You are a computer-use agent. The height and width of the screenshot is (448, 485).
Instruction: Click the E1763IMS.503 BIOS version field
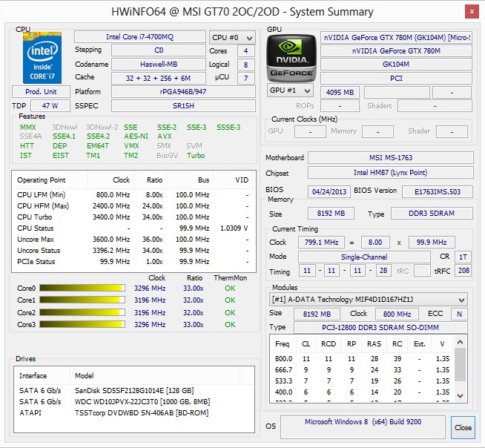(438, 191)
